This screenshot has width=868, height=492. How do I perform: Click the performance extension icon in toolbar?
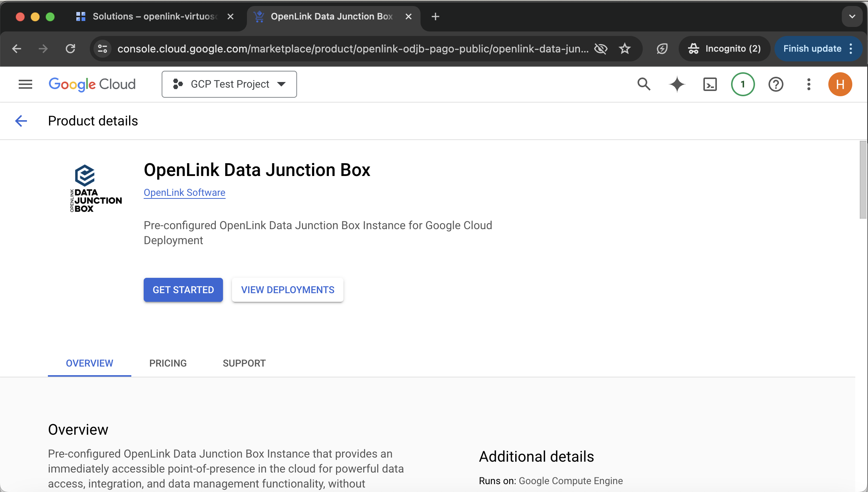[x=662, y=49]
